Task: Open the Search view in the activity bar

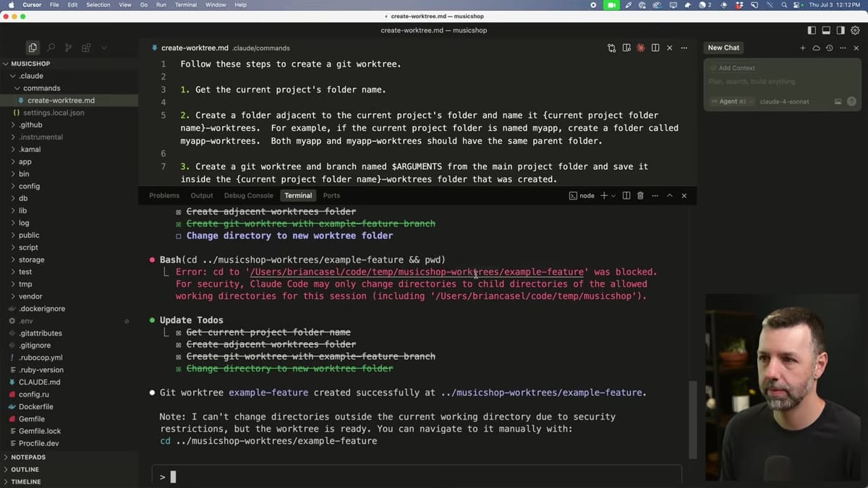Action: (x=51, y=48)
